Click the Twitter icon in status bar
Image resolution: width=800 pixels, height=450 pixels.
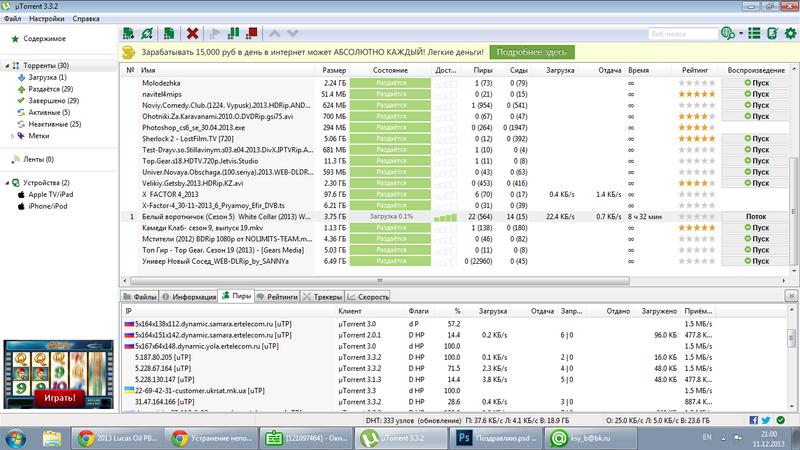(766, 420)
